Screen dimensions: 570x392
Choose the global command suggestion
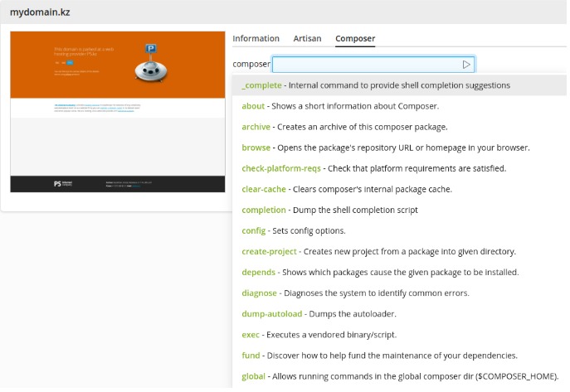[399, 376]
